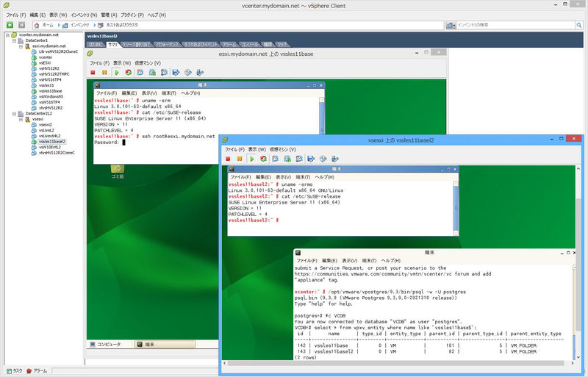Click the green back navigation arrow
The width and height of the screenshot is (588, 377).
click(10, 25)
